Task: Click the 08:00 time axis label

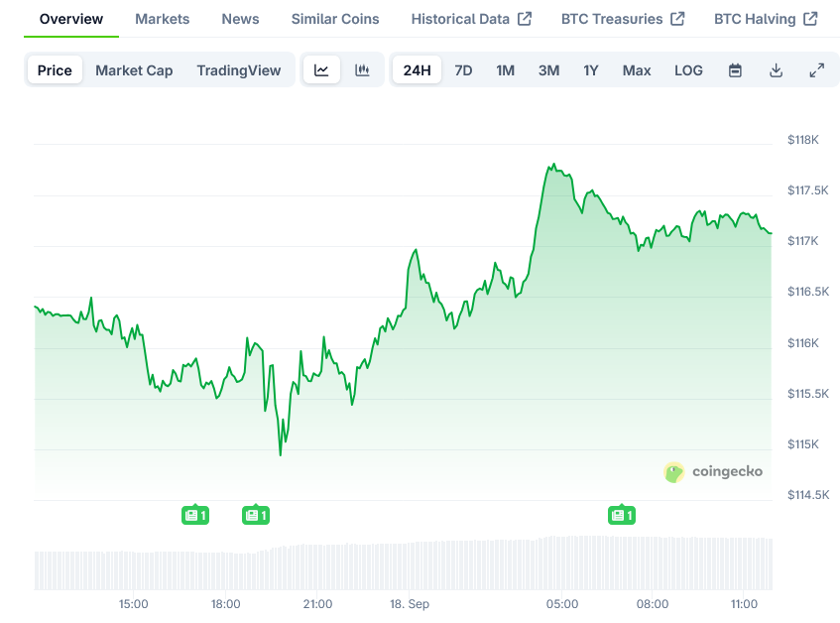Action: pyautogui.click(x=653, y=604)
